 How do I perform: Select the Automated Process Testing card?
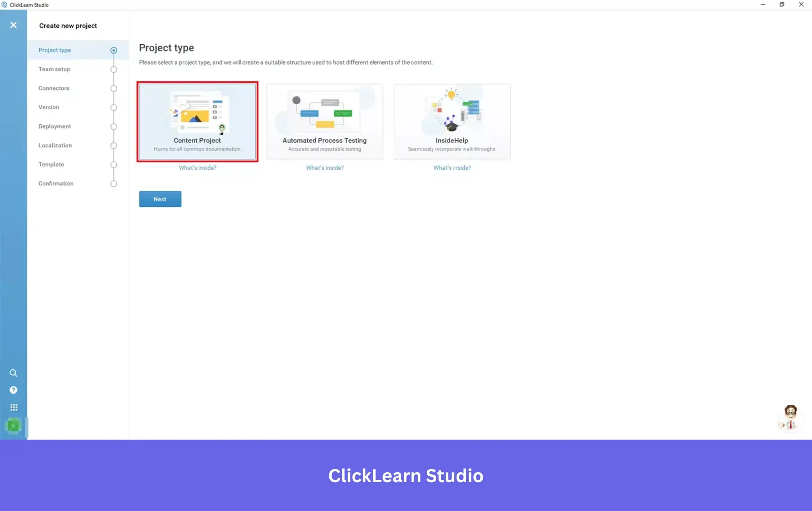point(325,121)
